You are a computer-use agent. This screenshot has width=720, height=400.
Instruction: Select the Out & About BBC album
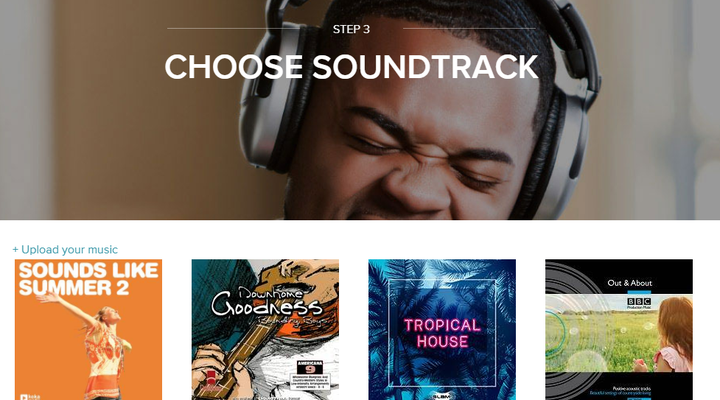point(619,329)
